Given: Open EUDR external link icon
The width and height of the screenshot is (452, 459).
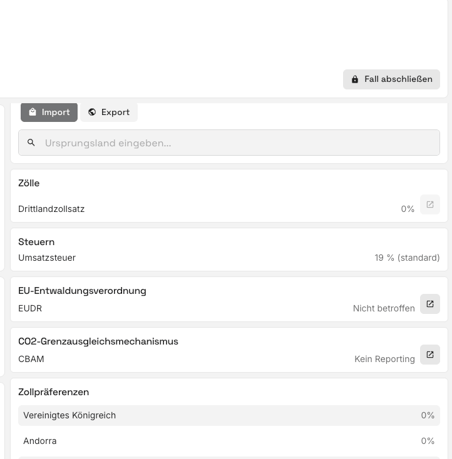Looking at the screenshot, I should click(x=430, y=304).
